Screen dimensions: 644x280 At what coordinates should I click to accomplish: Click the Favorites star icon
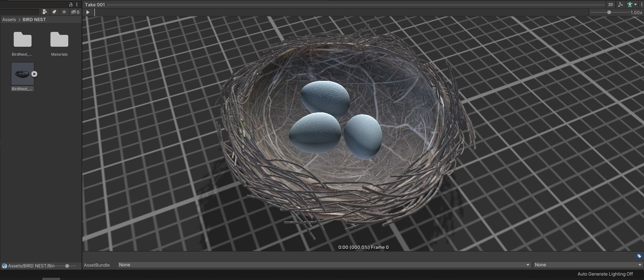(x=64, y=12)
